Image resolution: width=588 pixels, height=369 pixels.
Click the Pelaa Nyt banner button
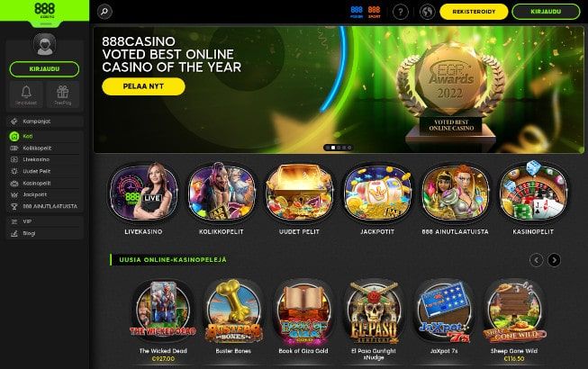pyautogui.click(x=143, y=86)
